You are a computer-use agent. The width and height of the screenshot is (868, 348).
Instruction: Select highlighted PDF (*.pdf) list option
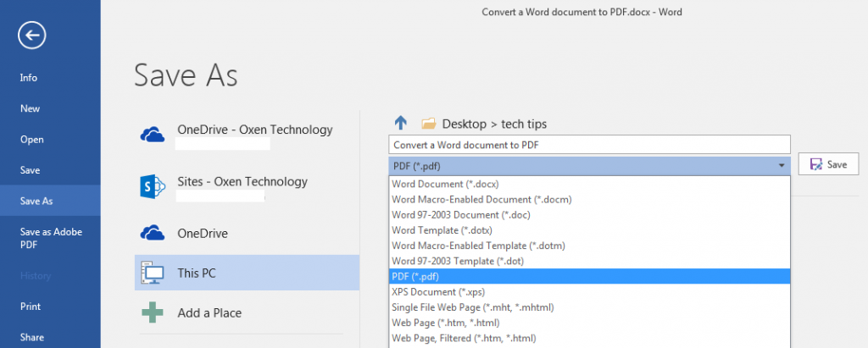(x=589, y=276)
